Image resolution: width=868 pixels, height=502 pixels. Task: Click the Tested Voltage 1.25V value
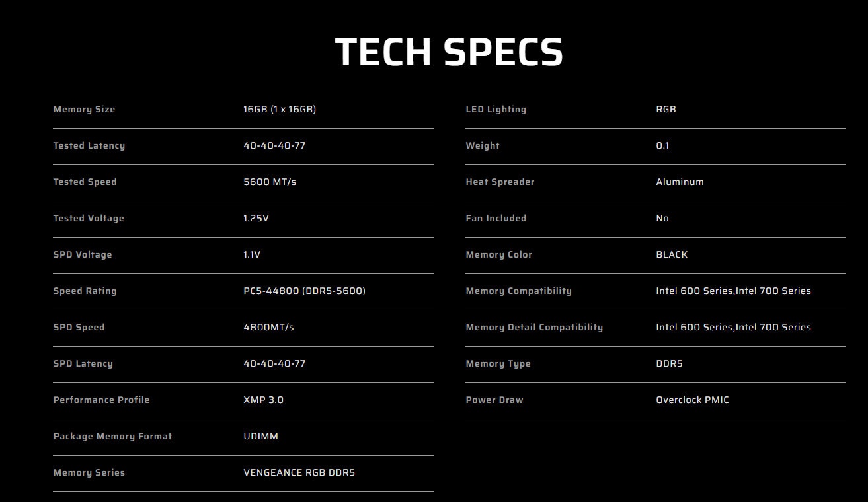coord(256,218)
